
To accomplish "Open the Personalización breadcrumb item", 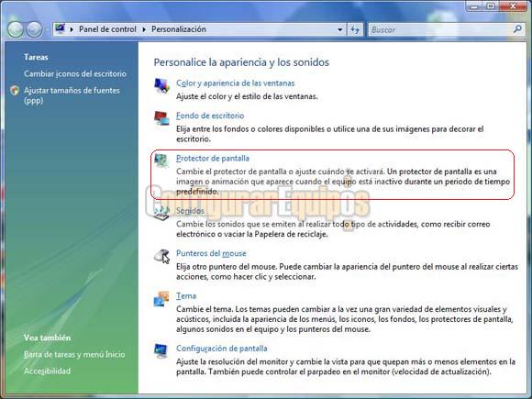I will [x=179, y=29].
